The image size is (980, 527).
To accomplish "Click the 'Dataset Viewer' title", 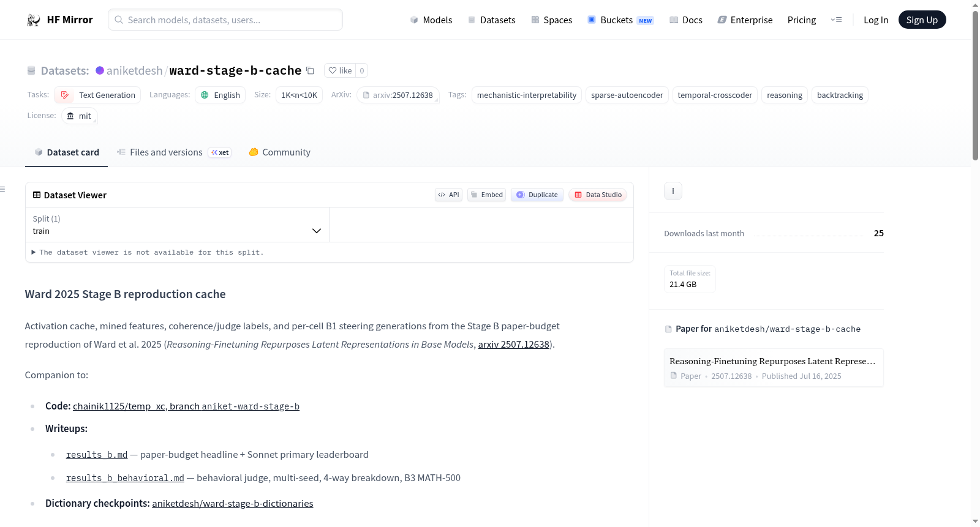I will pyautogui.click(x=75, y=195).
